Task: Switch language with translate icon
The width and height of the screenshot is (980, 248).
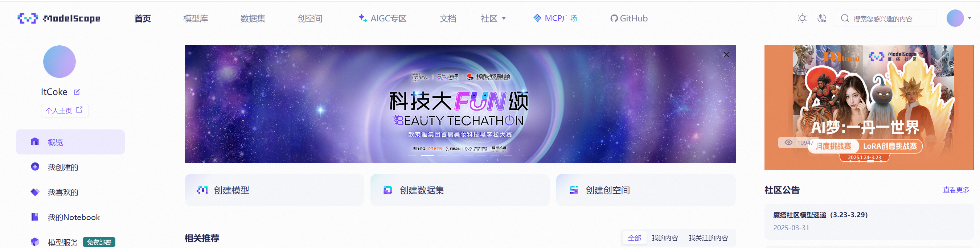Action: tap(822, 18)
